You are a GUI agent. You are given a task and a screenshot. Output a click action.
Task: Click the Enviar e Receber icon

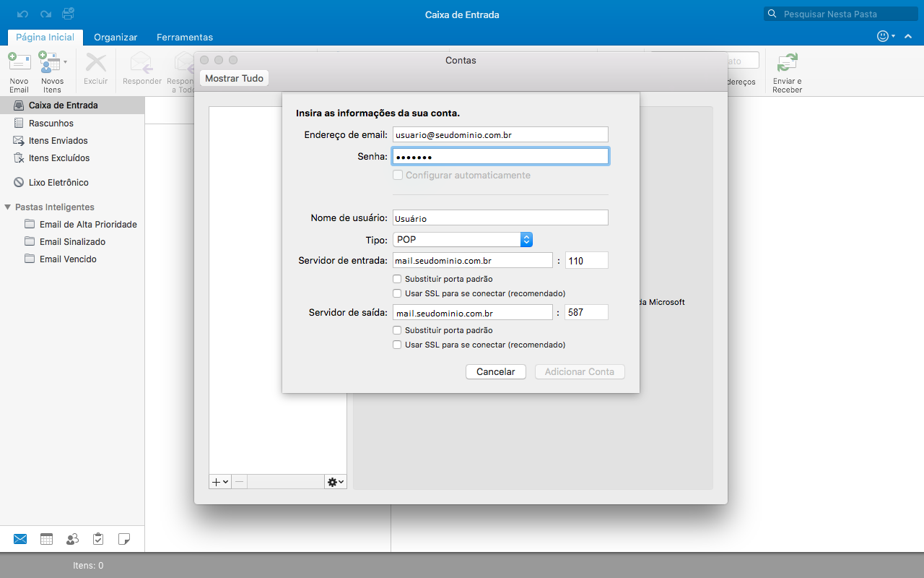tap(787, 64)
